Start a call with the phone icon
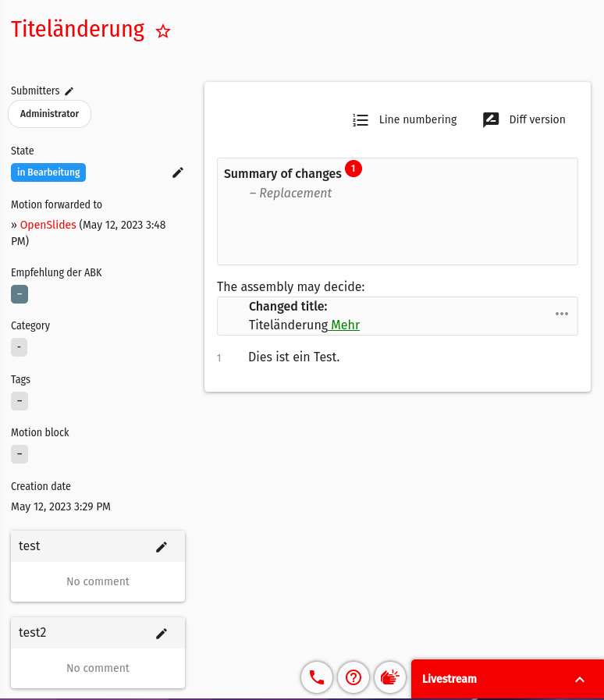The image size is (604, 700). tap(316, 677)
